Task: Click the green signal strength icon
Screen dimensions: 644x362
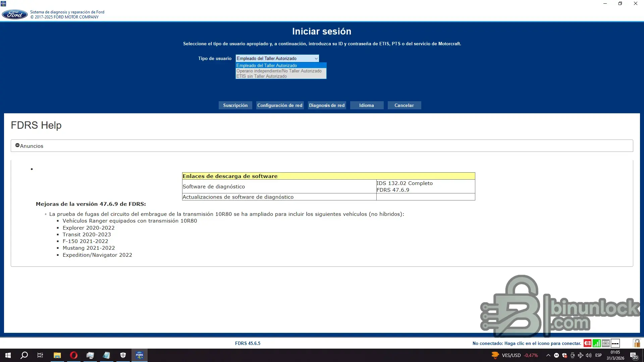Action: click(596, 343)
